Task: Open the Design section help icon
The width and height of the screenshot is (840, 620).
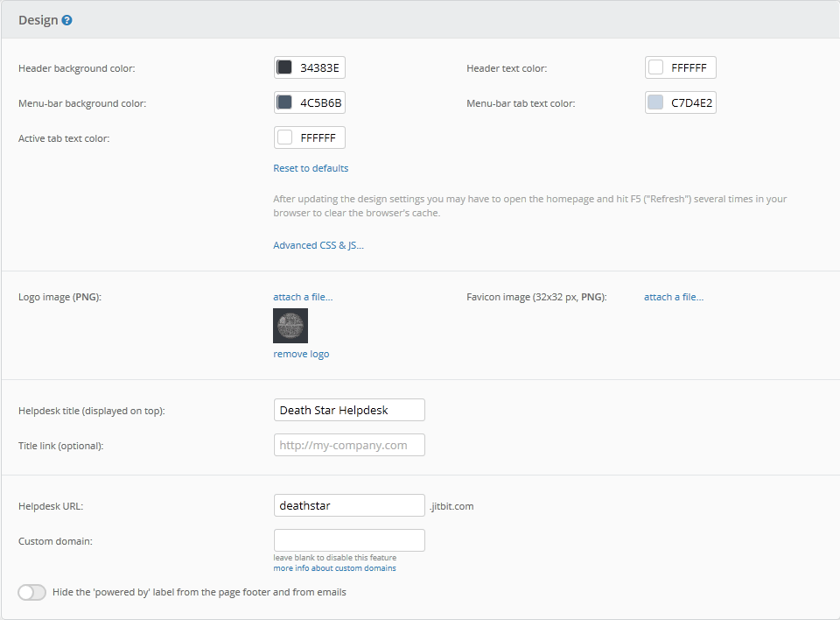Action: click(x=66, y=19)
